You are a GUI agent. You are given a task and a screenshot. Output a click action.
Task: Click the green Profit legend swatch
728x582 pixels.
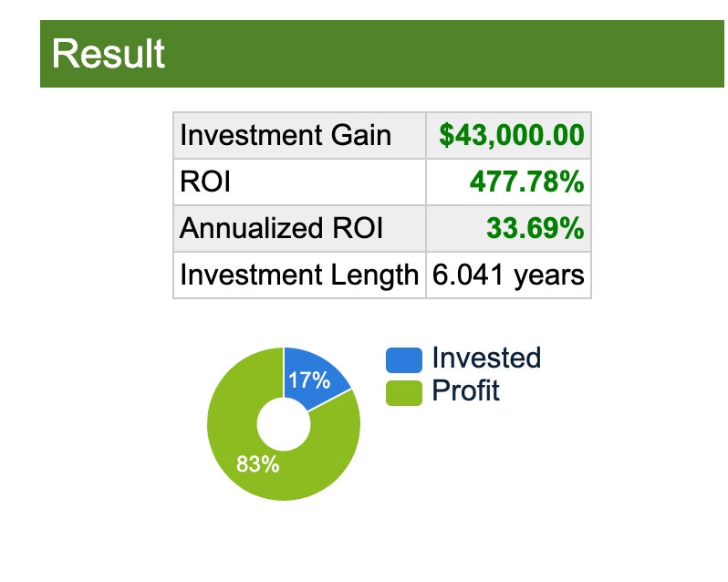click(x=404, y=392)
